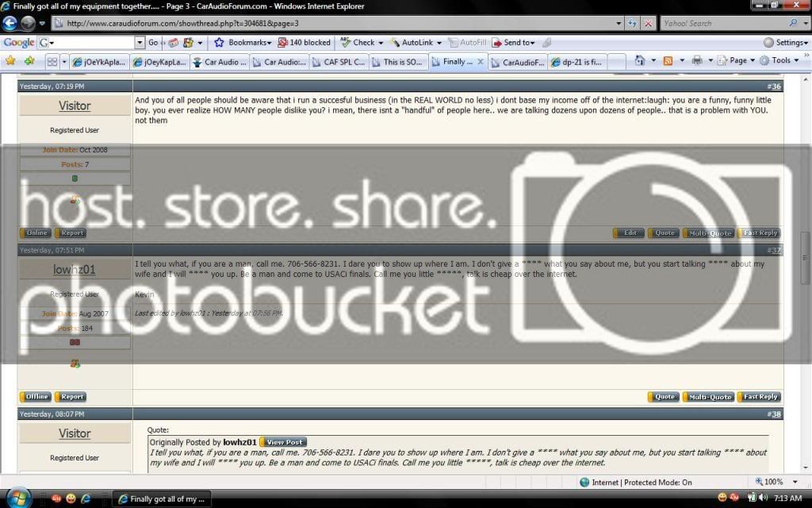Switch to the This is SO... tab

click(398, 62)
